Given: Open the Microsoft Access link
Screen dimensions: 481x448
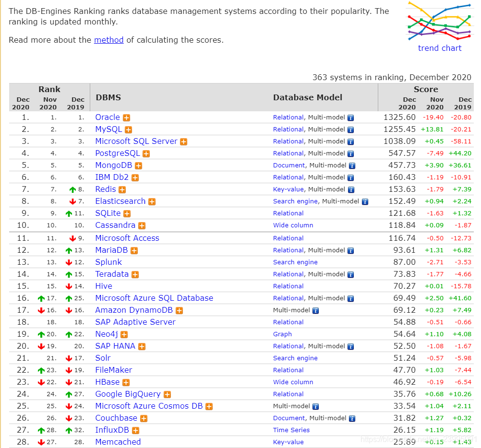Looking at the screenshot, I should 127,238.
